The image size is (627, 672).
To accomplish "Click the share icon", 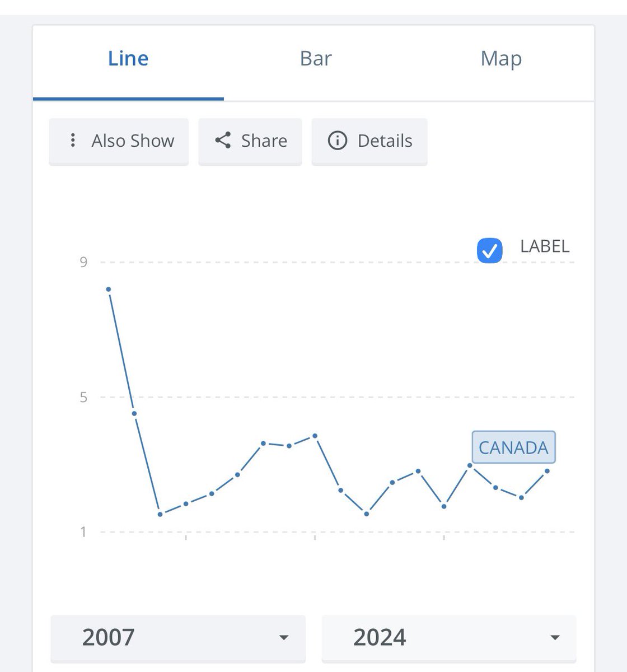I will pyautogui.click(x=223, y=141).
